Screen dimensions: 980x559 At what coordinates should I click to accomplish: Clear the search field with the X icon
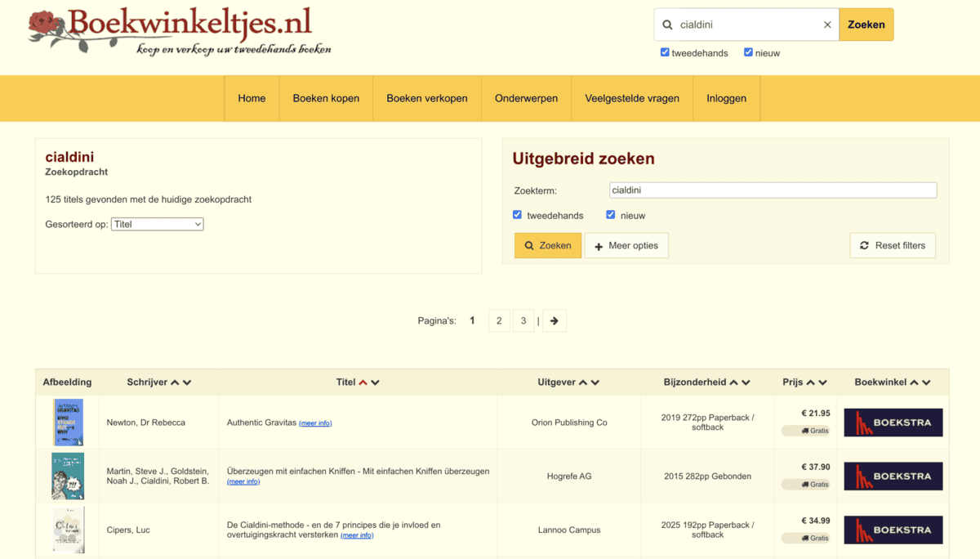(x=826, y=25)
